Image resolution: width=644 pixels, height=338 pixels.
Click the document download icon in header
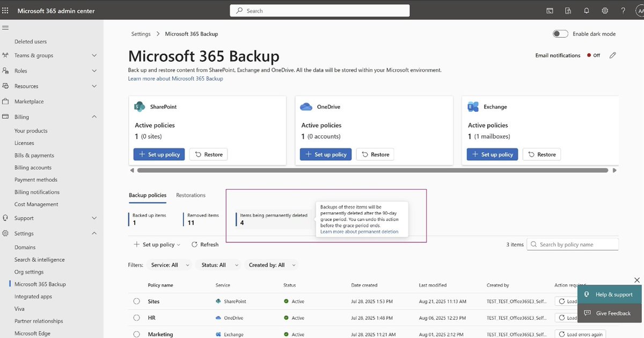(568, 11)
